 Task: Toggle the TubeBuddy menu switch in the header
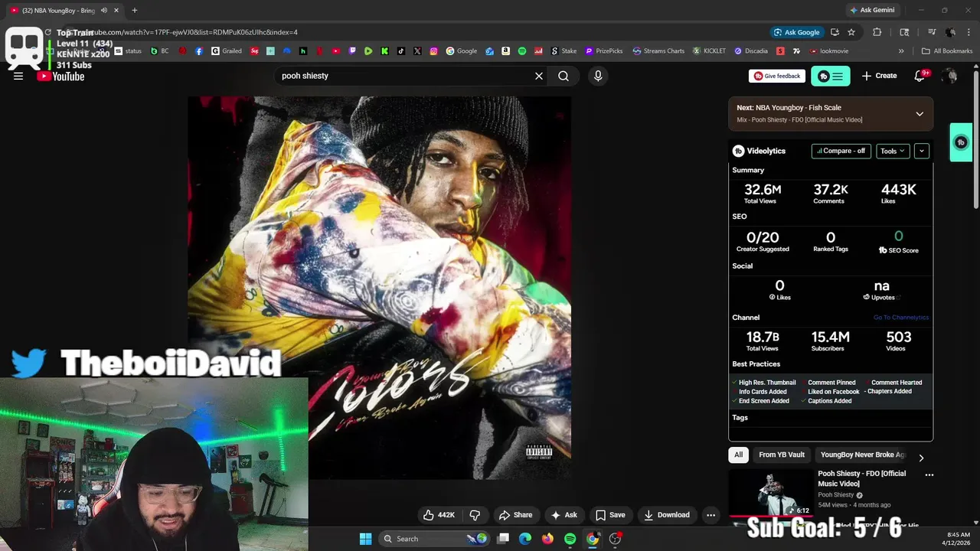pyautogui.click(x=831, y=76)
